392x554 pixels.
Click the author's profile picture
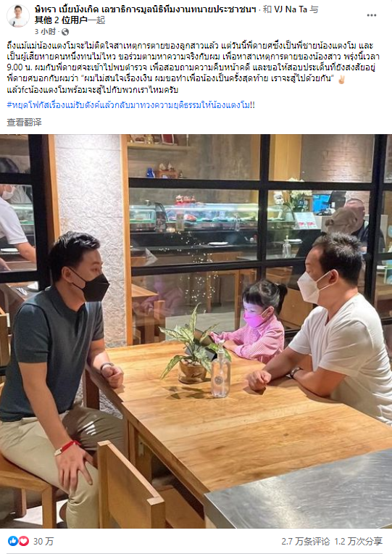pyautogui.click(x=17, y=16)
